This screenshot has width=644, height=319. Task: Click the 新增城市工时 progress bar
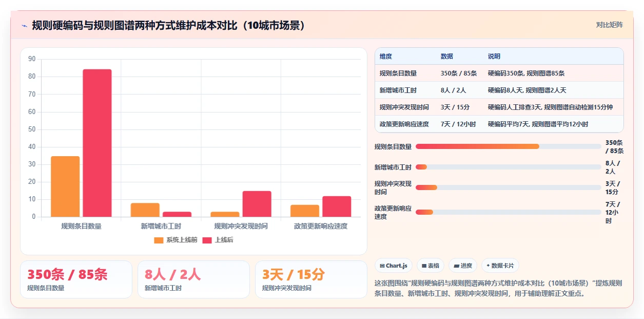[x=509, y=167]
